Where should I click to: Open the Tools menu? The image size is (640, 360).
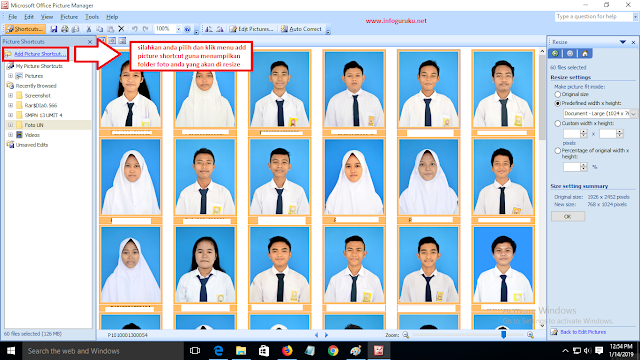pos(92,17)
